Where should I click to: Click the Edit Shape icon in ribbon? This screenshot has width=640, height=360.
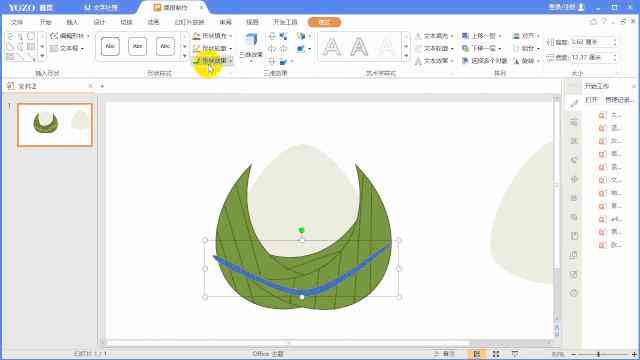coord(54,36)
